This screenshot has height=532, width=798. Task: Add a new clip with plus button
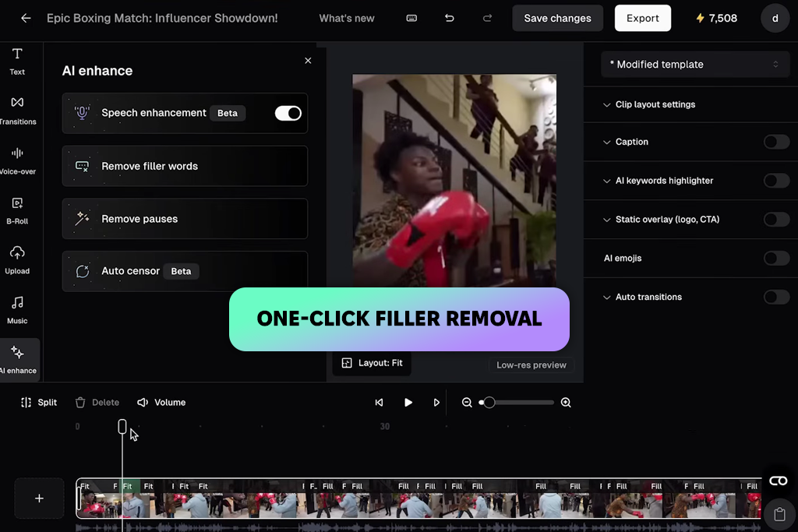tap(39, 499)
